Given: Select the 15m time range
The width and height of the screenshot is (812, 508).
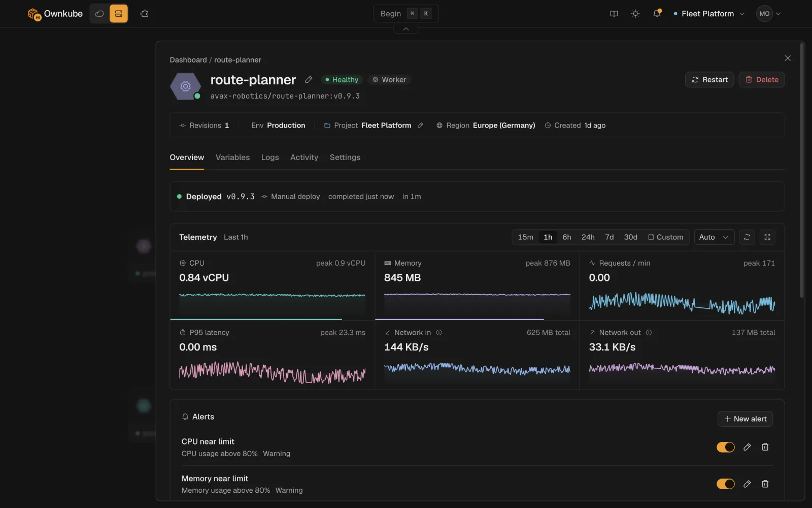Looking at the screenshot, I should pos(526,237).
